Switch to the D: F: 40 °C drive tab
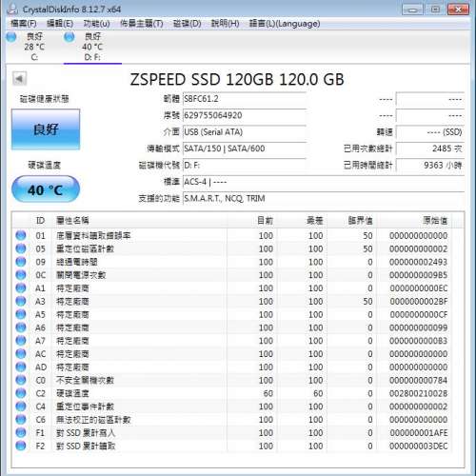The image size is (476, 476). (92, 47)
